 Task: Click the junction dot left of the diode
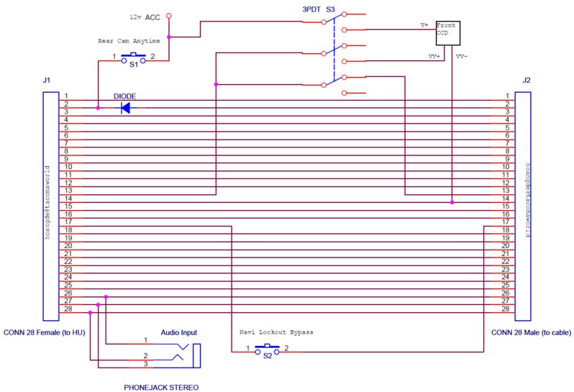(98, 108)
